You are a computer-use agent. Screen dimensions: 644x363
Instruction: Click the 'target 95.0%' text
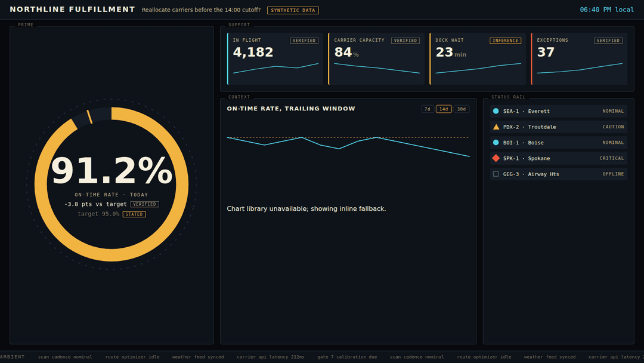click(98, 214)
